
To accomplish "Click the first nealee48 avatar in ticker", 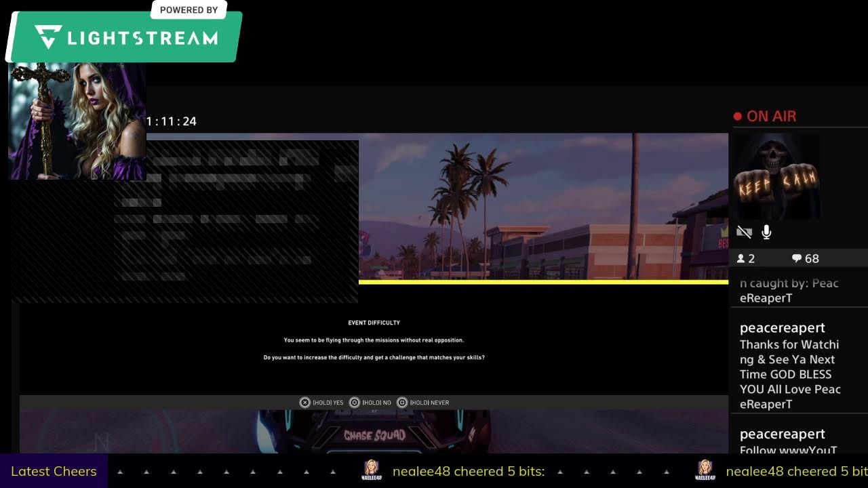I will coord(372,470).
